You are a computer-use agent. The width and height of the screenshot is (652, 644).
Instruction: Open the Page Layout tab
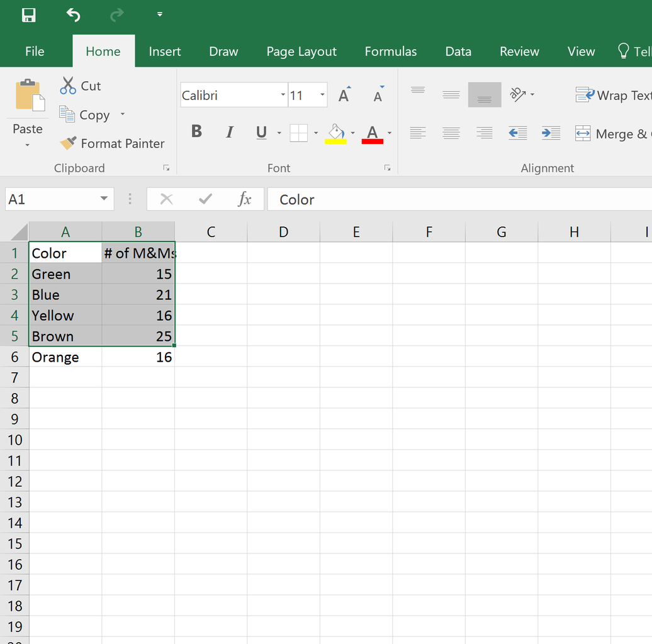pos(301,52)
